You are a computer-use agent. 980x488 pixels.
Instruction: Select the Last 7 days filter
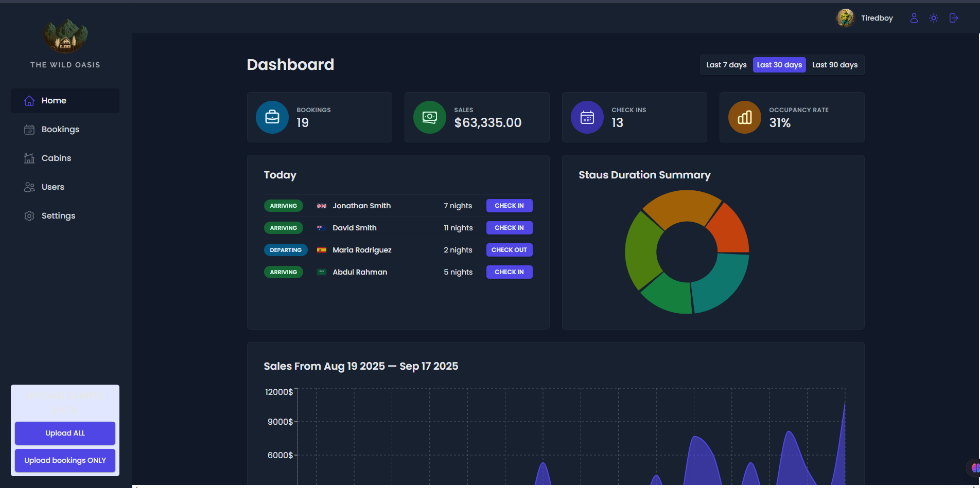click(726, 65)
